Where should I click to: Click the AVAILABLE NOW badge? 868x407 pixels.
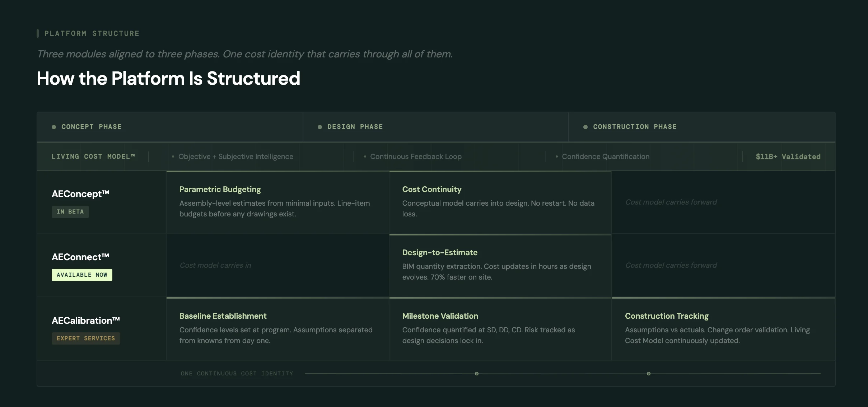tap(82, 275)
